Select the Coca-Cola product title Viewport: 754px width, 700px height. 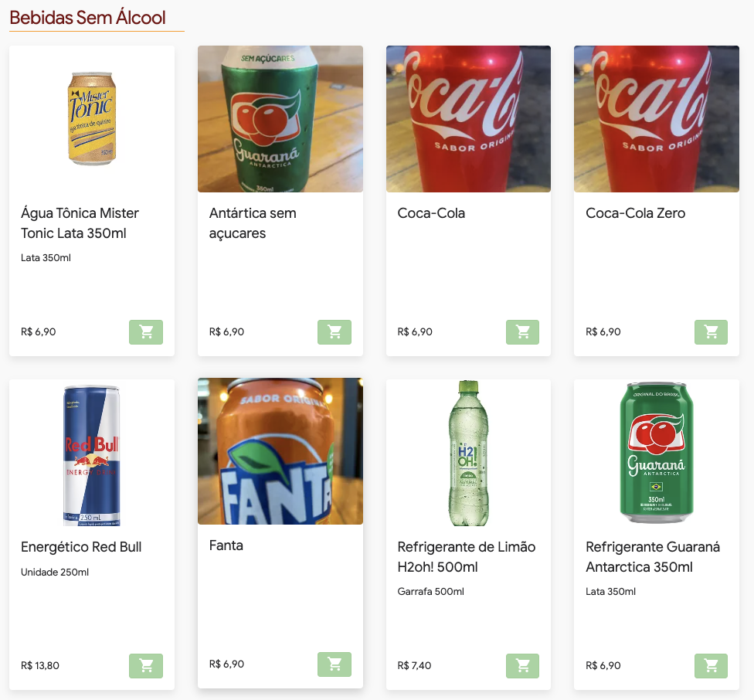[x=431, y=213]
